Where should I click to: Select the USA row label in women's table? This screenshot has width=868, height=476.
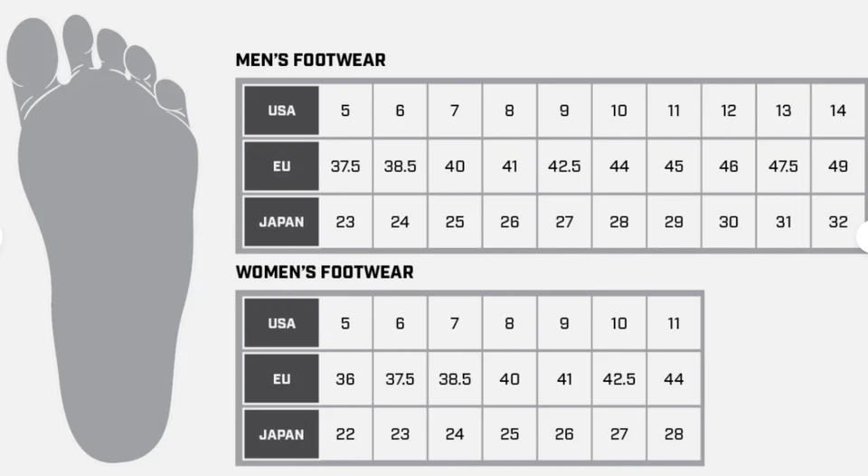pyautogui.click(x=281, y=323)
